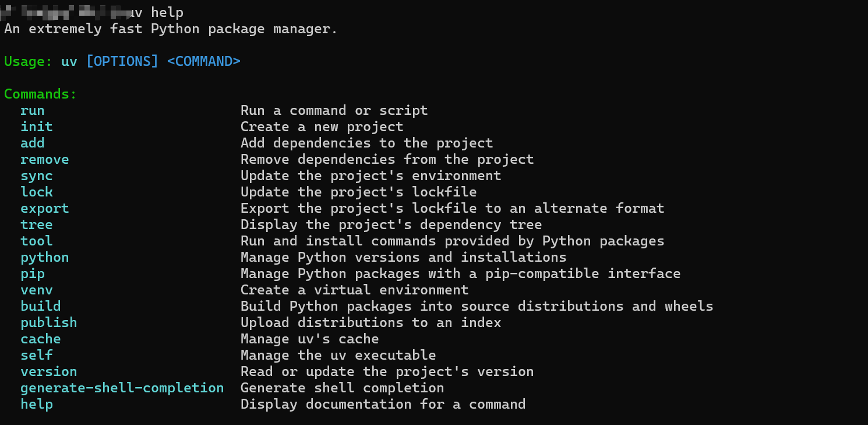Place cursor on the 'lock' command

coord(37,192)
